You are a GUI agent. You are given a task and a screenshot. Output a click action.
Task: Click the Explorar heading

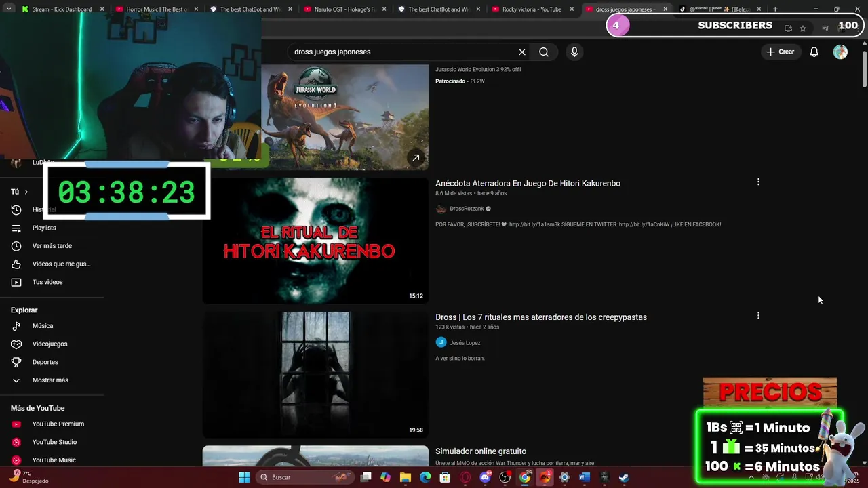click(x=24, y=310)
